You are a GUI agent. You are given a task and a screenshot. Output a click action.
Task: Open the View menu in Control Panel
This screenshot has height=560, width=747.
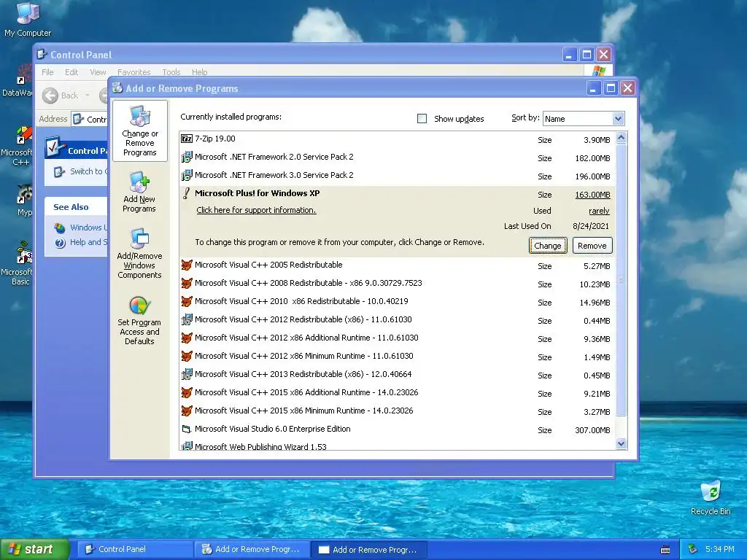click(98, 72)
